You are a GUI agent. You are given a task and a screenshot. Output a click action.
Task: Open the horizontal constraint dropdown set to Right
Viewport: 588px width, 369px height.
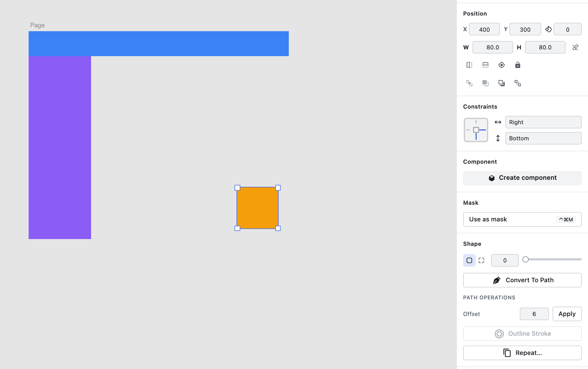[x=543, y=122]
